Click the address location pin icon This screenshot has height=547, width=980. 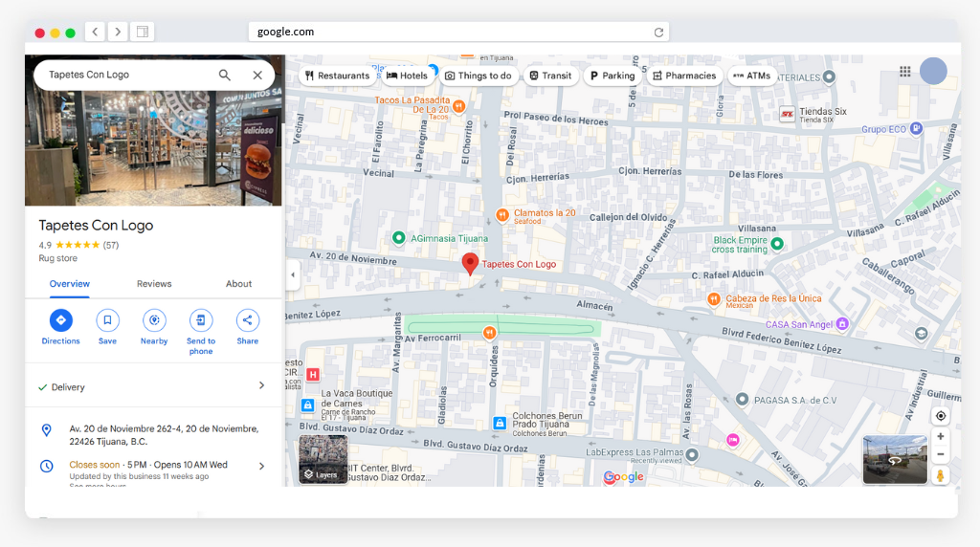(46, 430)
